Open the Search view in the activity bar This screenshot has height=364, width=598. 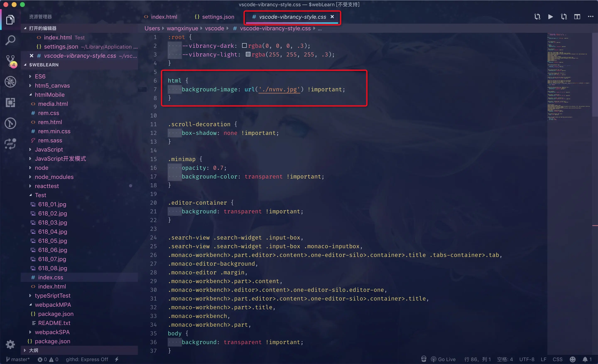(x=10, y=40)
